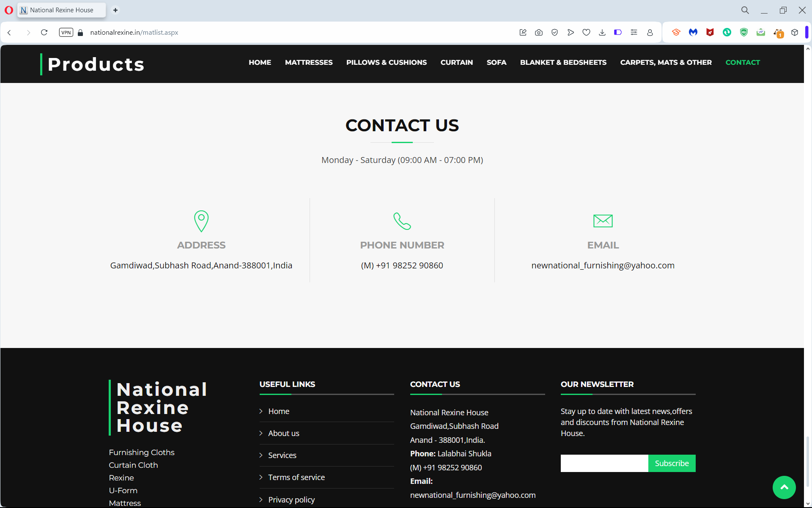The image size is (812, 508).
Task: Open extensions cube manager
Action: point(795,32)
